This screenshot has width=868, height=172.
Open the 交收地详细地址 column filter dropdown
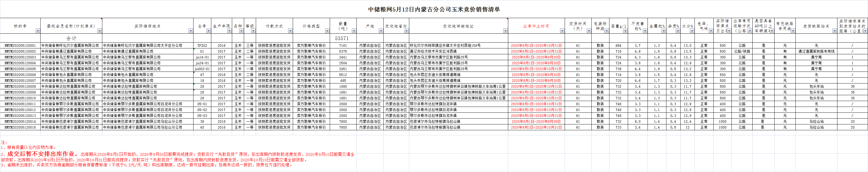point(505,31)
